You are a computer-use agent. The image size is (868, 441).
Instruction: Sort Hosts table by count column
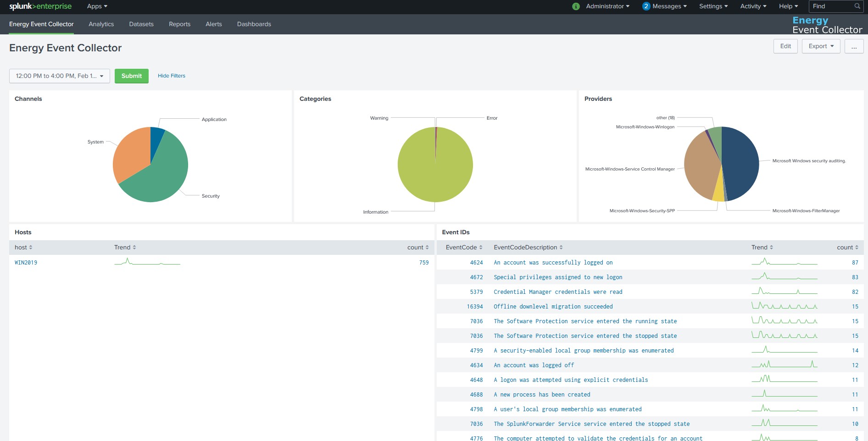[x=418, y=248]
